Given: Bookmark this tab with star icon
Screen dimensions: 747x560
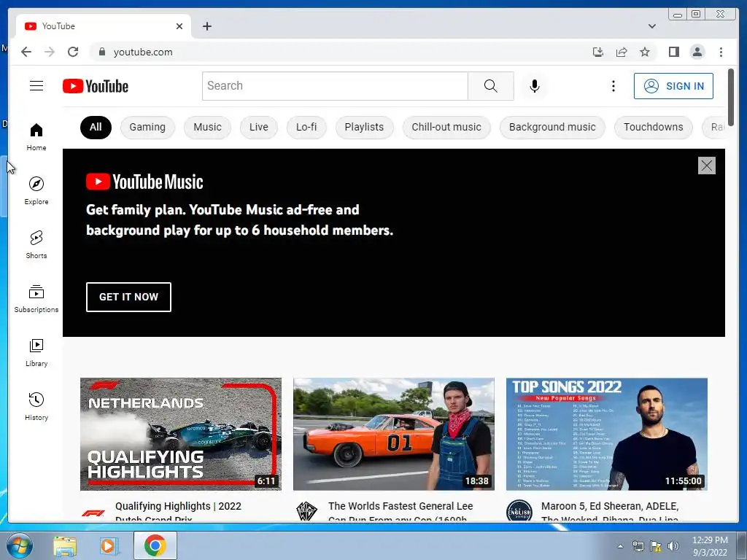Looking at the screenshot, I should pyautogui.click(x=645, y=52).
